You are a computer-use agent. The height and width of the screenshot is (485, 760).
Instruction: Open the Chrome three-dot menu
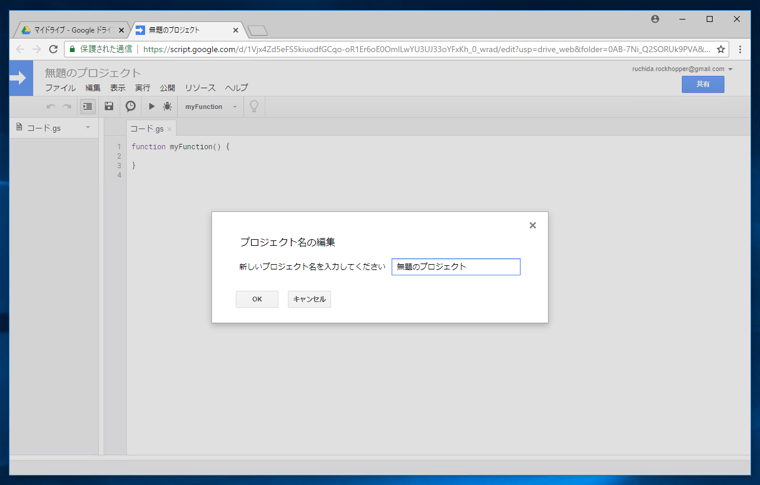click(740, 49)
